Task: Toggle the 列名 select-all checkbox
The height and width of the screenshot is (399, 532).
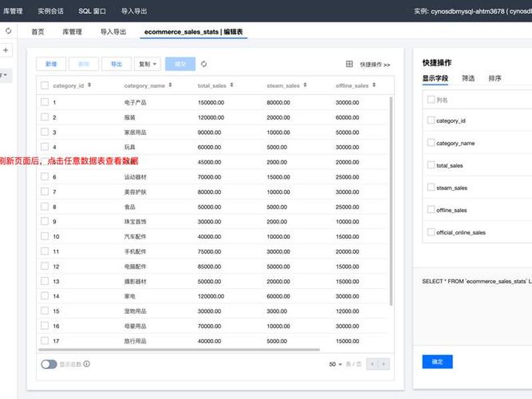Action: 431,99
